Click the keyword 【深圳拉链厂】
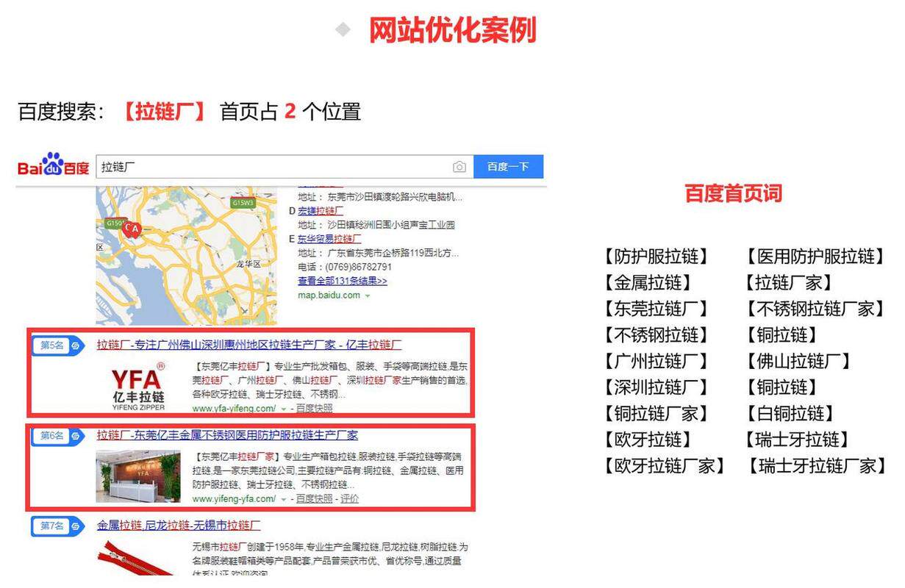Image resolution: width=905 pixels, height=588 pixels. pos(657,387)
